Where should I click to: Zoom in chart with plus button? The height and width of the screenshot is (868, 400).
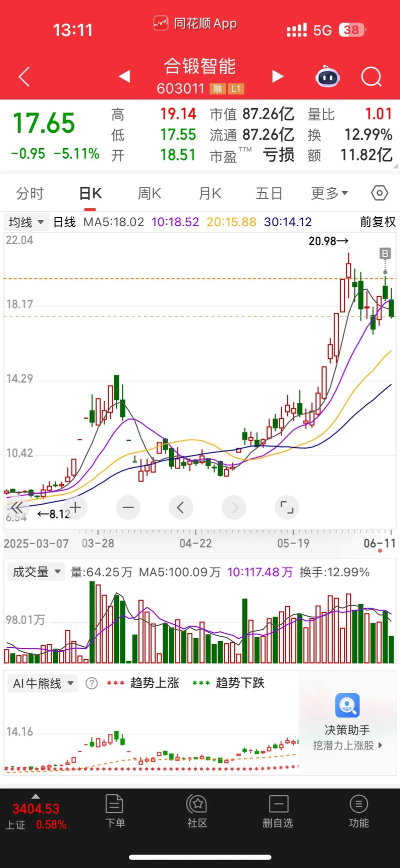75,508
